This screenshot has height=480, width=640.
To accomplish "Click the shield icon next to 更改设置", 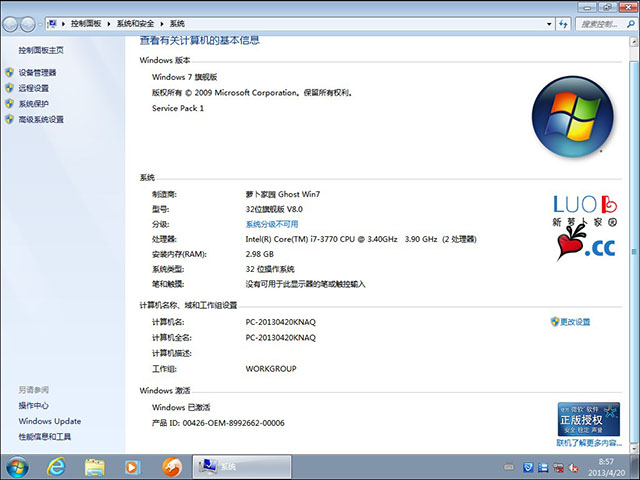I will tap(554, 322).
